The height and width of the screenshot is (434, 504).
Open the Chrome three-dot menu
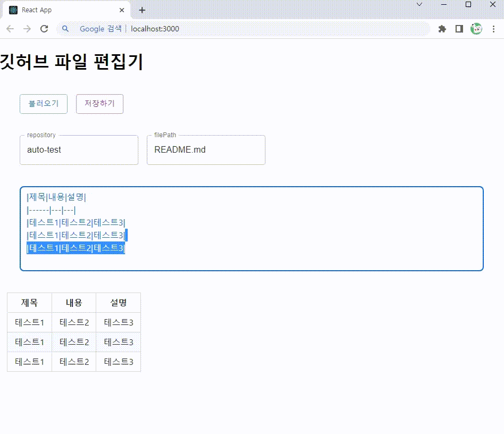[493, 29]
